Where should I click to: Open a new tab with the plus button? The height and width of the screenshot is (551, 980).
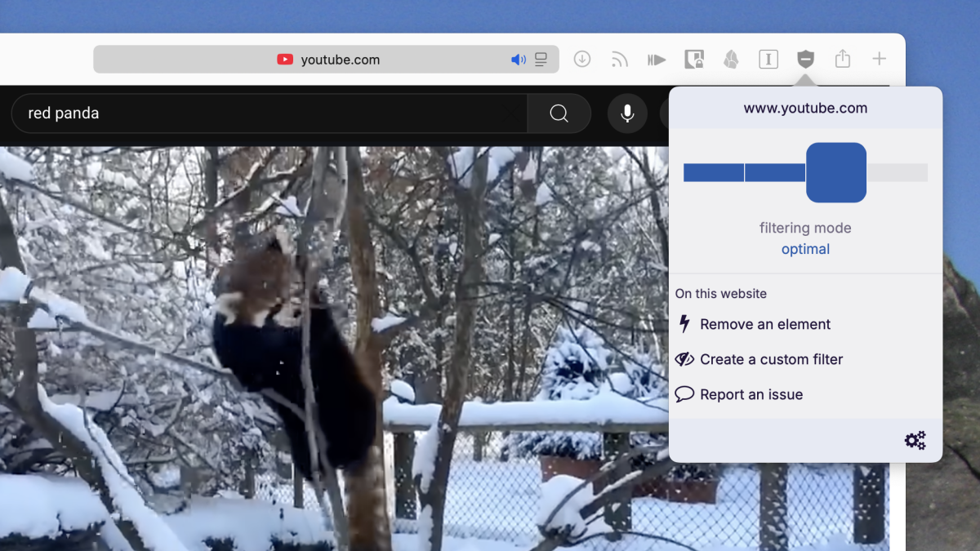pos(879,58)
